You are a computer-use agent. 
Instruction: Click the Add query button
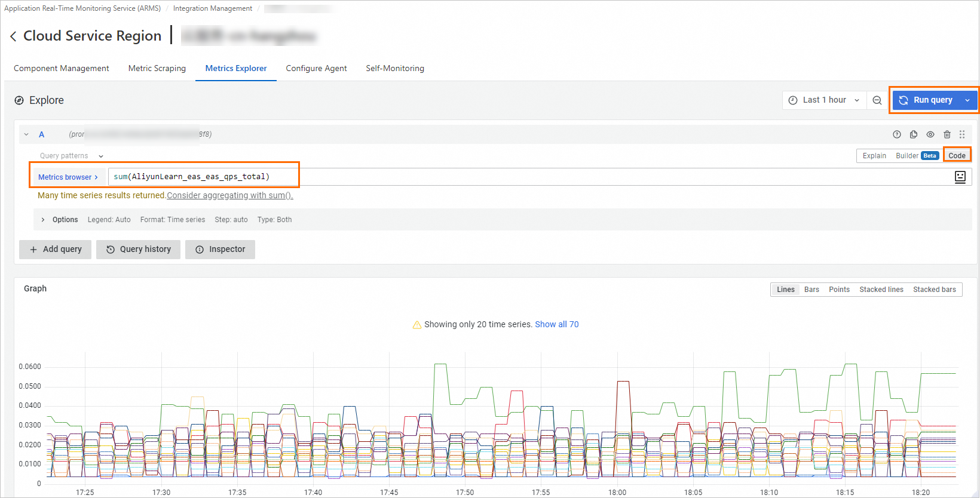pos(56,250)
